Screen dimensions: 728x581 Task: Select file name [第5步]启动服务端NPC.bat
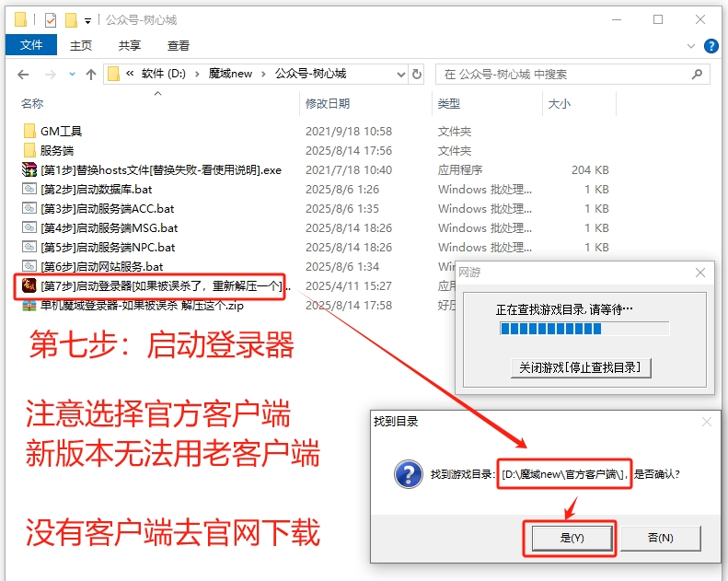pos(108,248)
